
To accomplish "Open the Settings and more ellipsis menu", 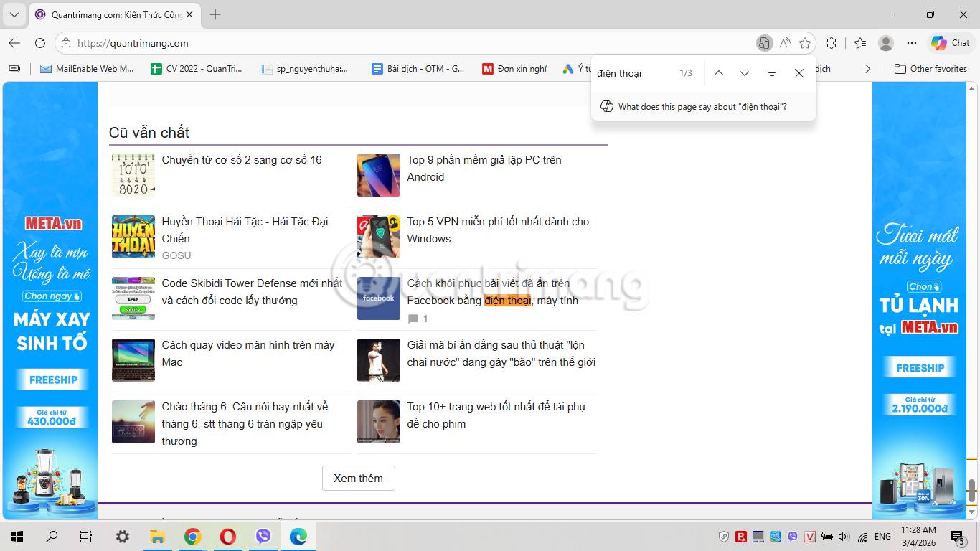I will 912,43.
